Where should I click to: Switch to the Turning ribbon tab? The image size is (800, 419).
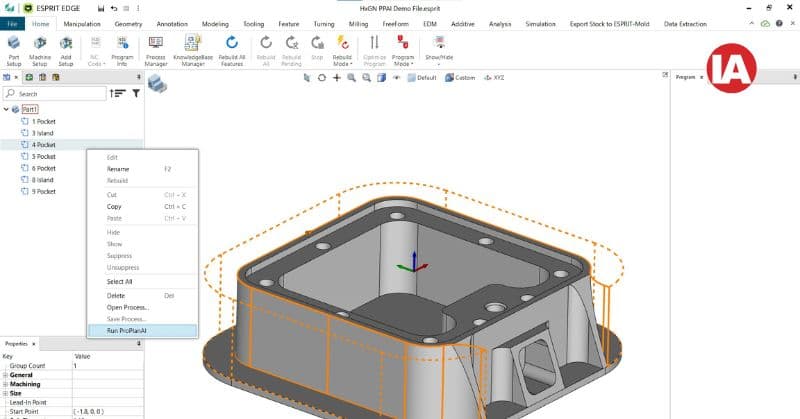coord(323,24)
